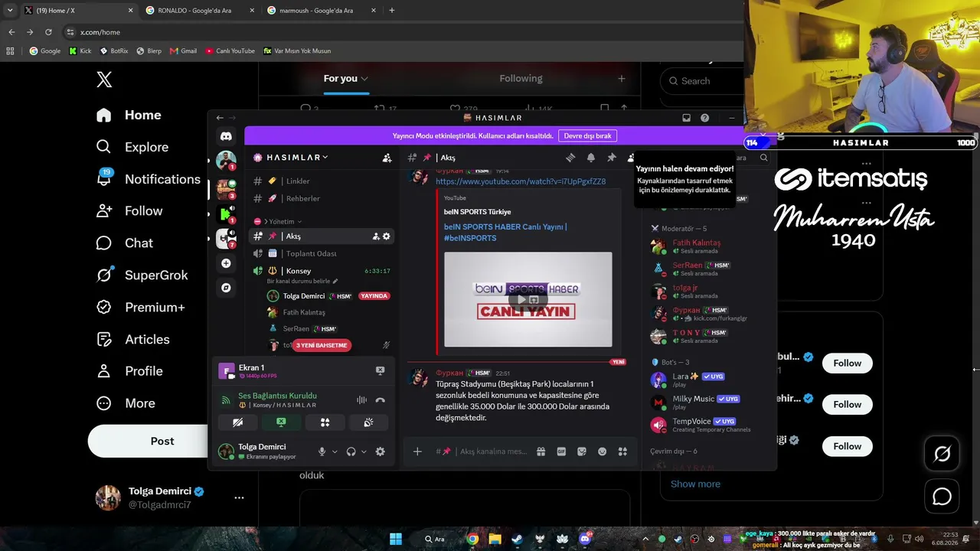Viewport: 980px width, 551px height.
Task: Click Akış channel message input field
Action: tap(494, 452)
